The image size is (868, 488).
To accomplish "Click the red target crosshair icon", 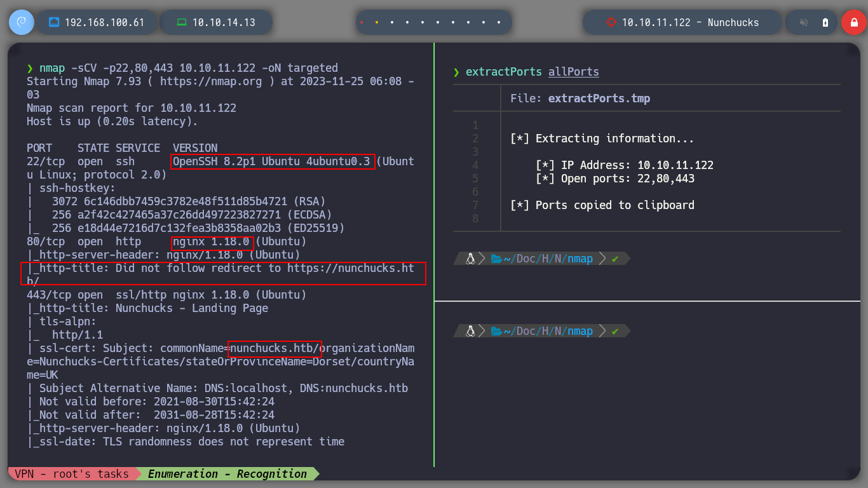I will click(x=611, y=22).
